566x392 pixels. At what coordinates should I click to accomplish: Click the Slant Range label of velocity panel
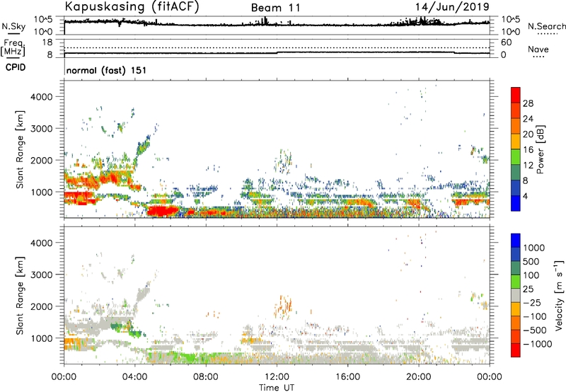(20, 295)
